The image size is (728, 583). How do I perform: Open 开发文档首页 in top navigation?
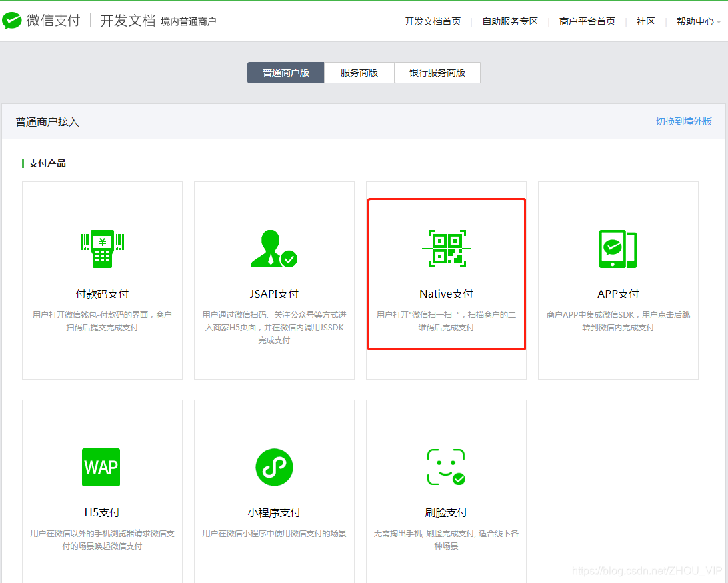pos(432,21)
